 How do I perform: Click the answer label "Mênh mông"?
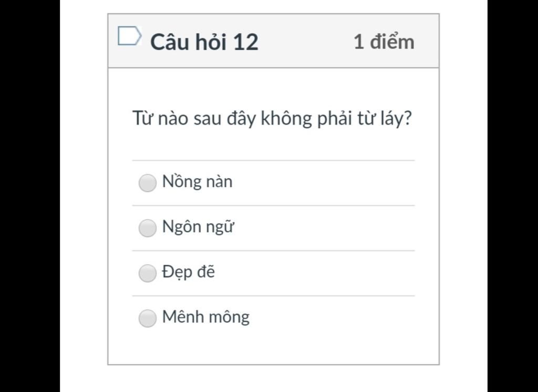coord(205,317)
